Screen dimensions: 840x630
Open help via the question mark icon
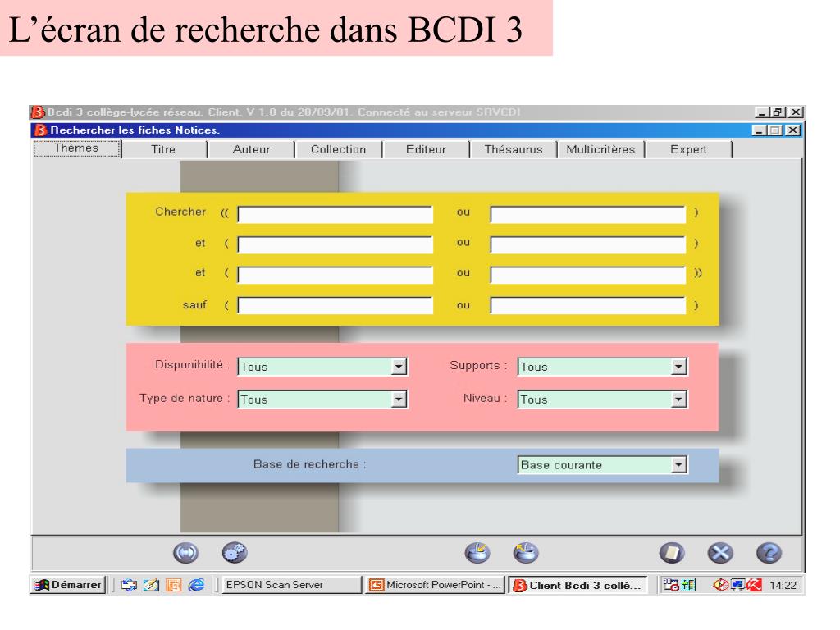tap(769, 553)
